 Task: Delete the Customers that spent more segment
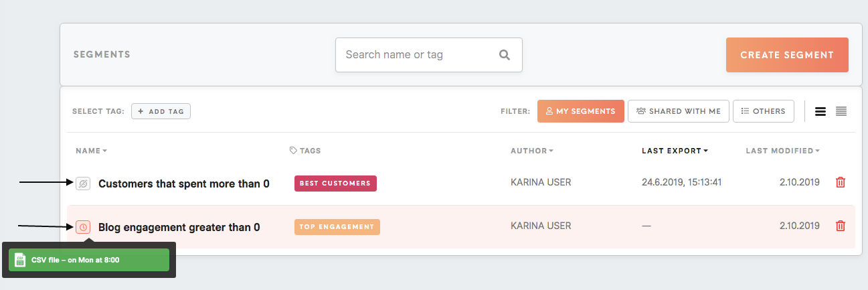point(841,182)
